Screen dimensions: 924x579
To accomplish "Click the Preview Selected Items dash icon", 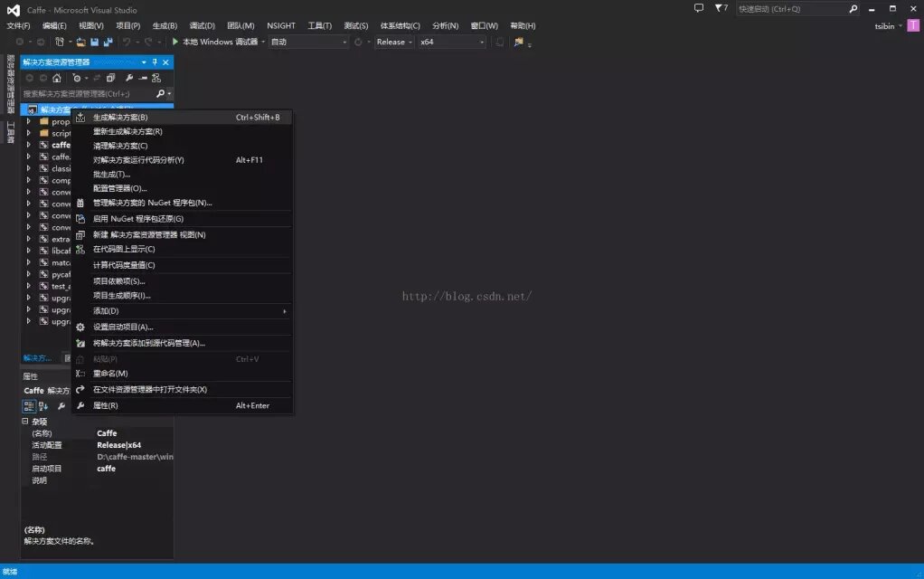I will click(143, 78).
